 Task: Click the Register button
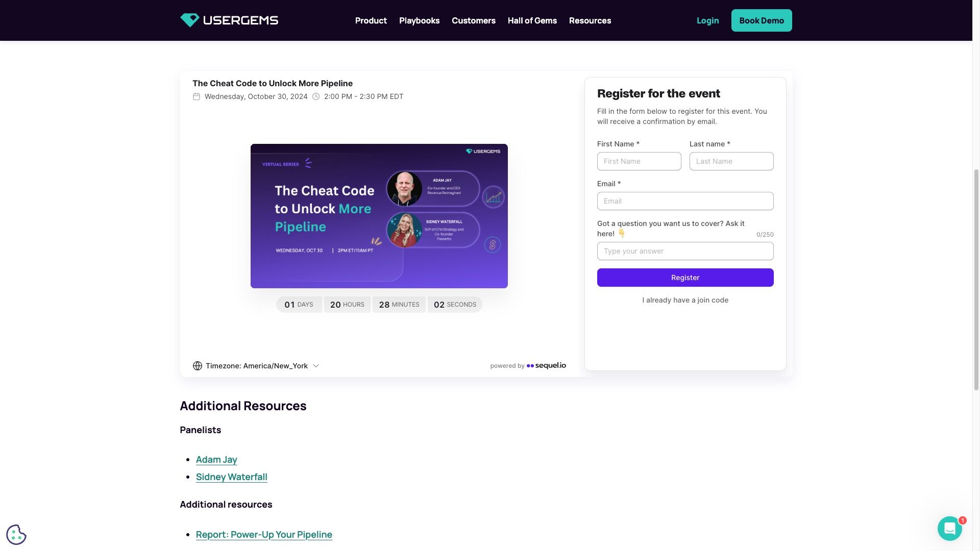(x=685, y=278)
